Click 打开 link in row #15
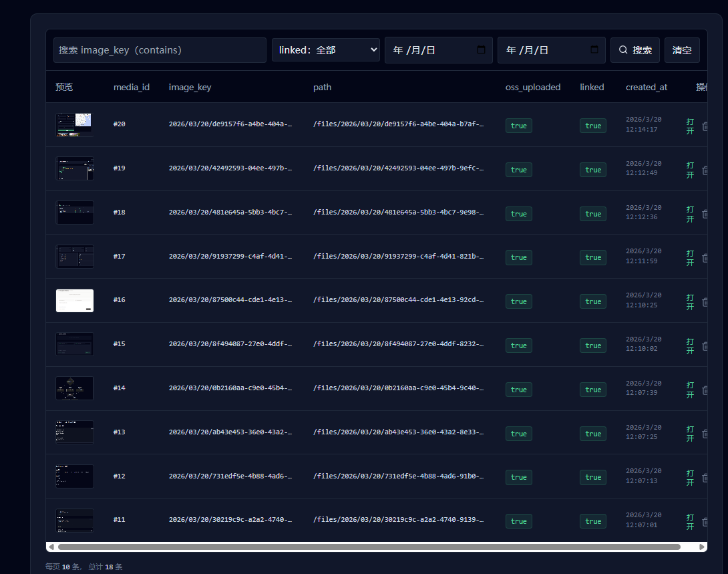 (x=691, y=346)
